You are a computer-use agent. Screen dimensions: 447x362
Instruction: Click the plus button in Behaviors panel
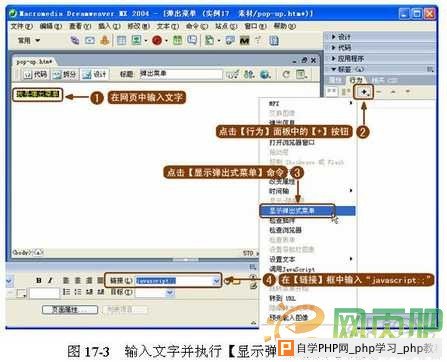click(x=364, y=92)
